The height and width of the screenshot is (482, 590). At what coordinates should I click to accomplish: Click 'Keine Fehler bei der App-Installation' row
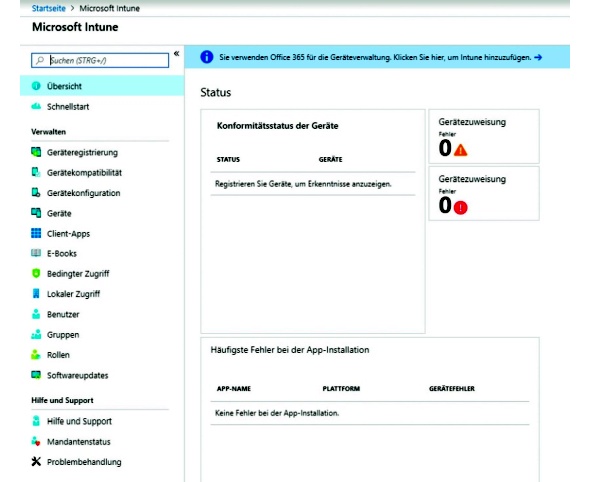point(370,413)
